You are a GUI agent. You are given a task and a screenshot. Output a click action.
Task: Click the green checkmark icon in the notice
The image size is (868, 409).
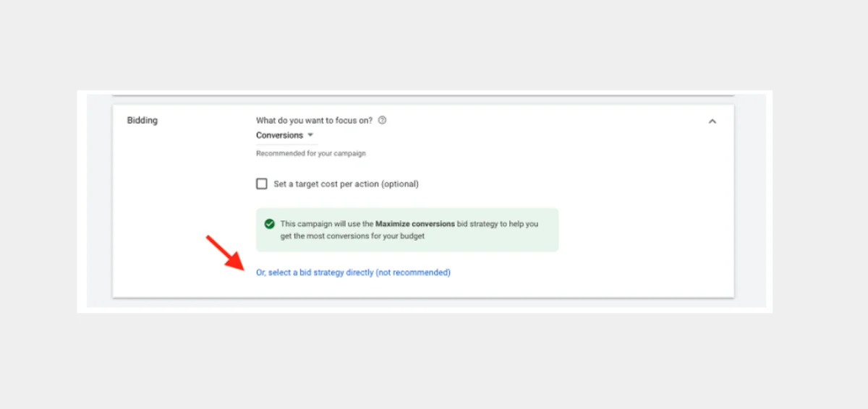tap(270, 224)
